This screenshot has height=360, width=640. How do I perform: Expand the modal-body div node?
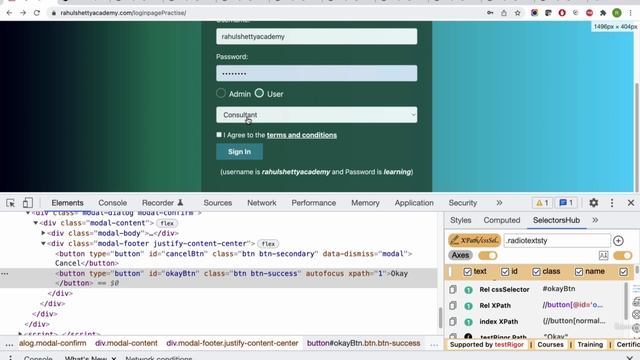pos(43,233)
